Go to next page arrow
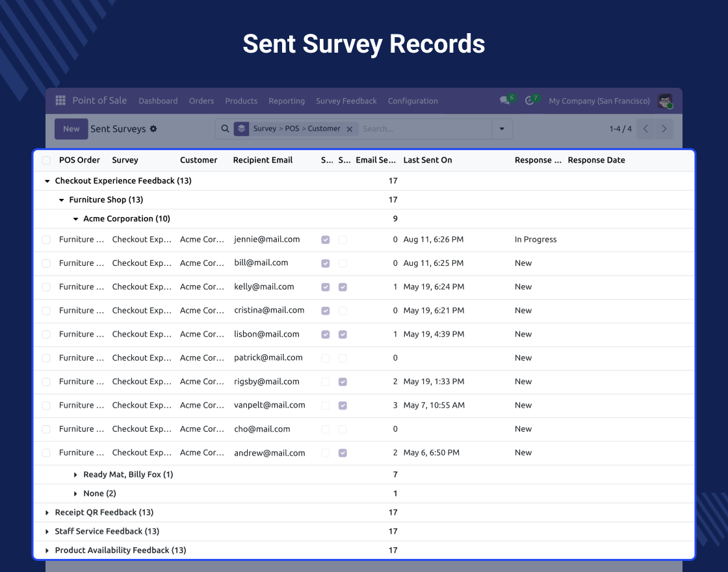Image resolution: width=728 pixels, height=572 pixels. coord(664,129)
